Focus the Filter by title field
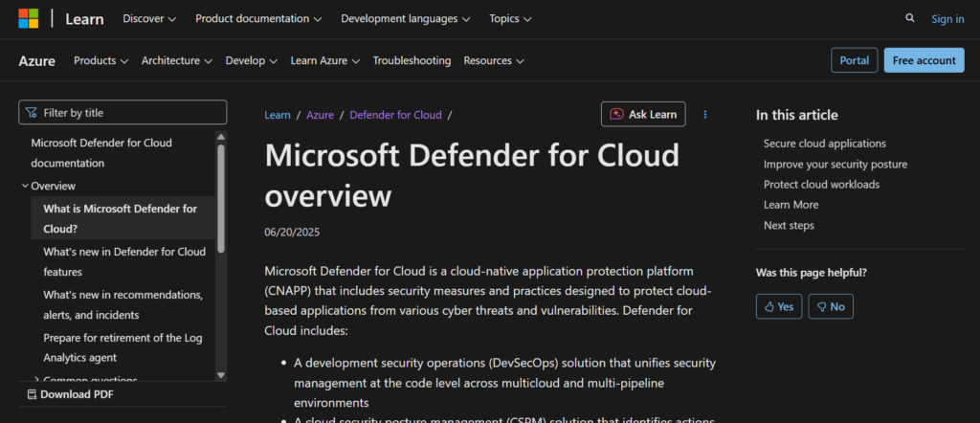The image size is (980, 423). (122, 113)
